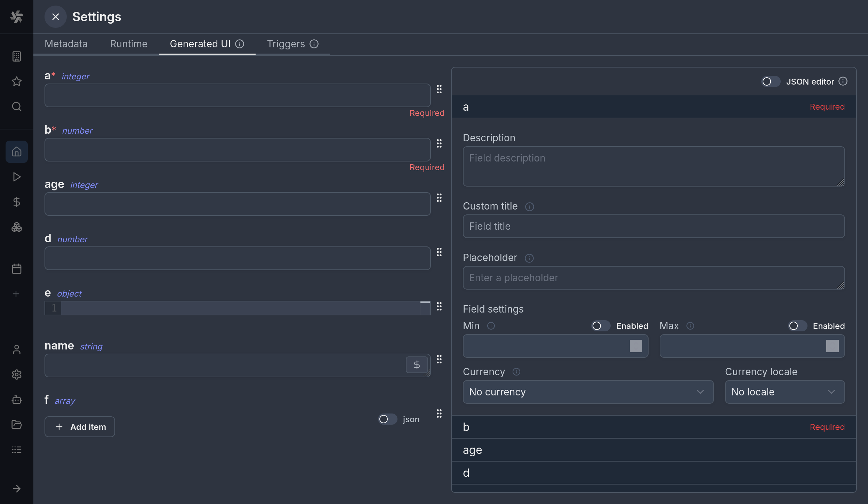The image size is (868, 504).
Task: Close the Settings panel
Action: (x=56, y=16)
